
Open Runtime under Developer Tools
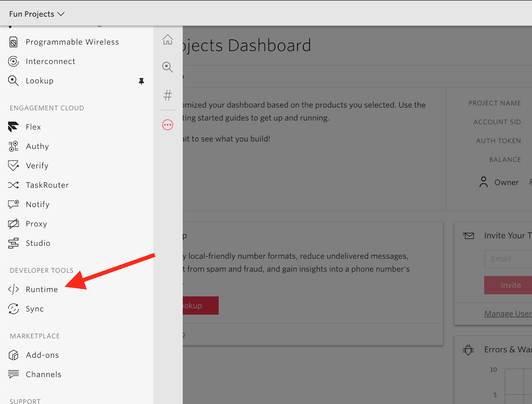coord(42,290)
